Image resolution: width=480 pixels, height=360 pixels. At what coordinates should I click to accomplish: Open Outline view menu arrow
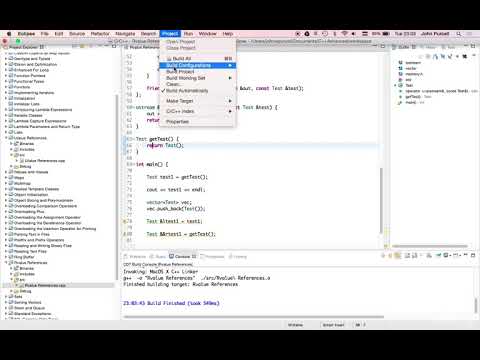(474, 56)
